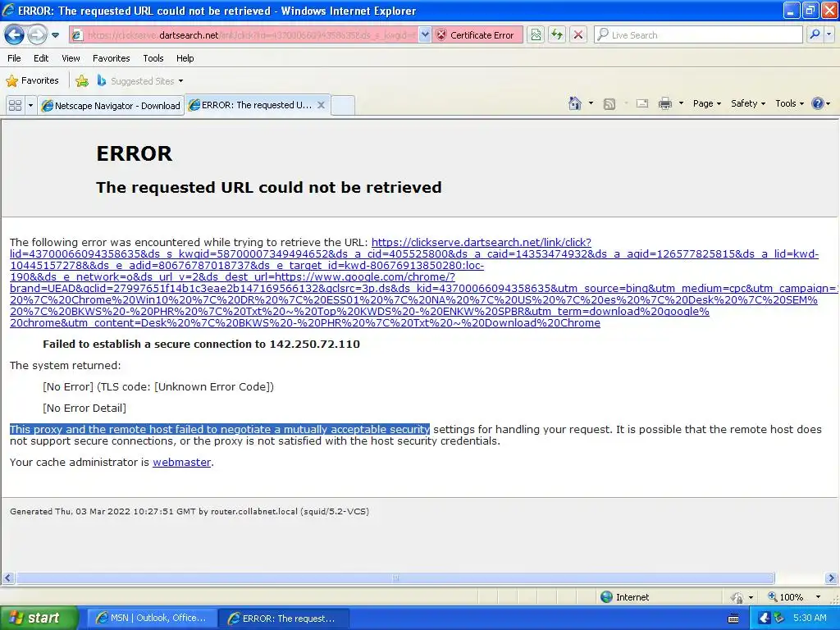Open the Tools menu in menu bar

[x=153, y=58]
